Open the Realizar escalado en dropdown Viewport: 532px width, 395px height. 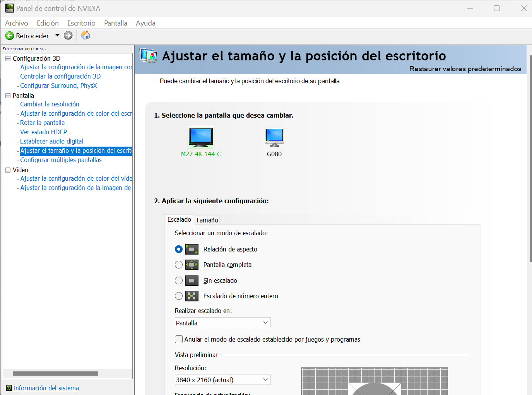222,323
